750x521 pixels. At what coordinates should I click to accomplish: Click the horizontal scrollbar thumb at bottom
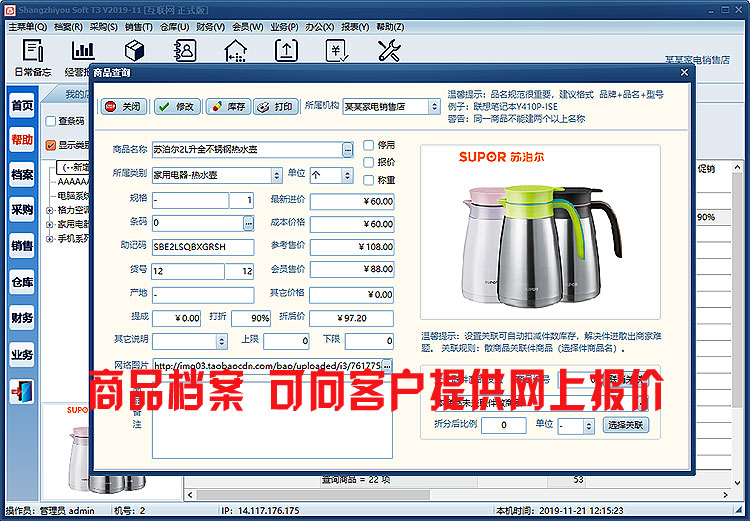313,495
